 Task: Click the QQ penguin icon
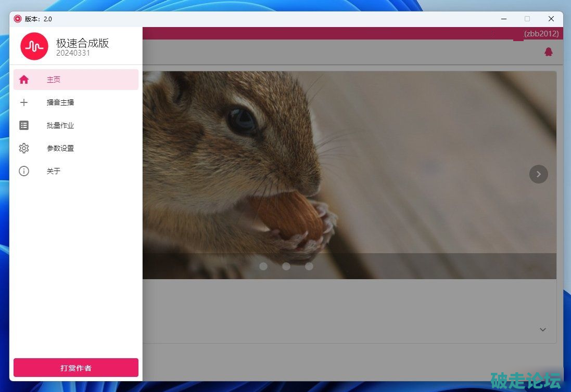pos(548,52)
